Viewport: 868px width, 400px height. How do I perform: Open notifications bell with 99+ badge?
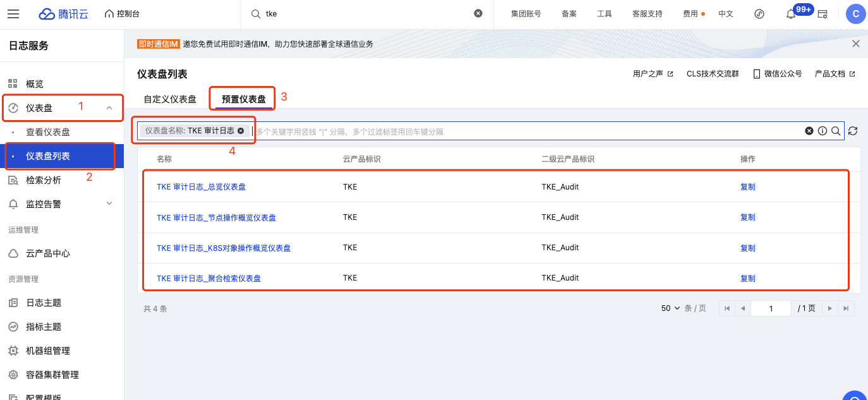tap(791, 14)
